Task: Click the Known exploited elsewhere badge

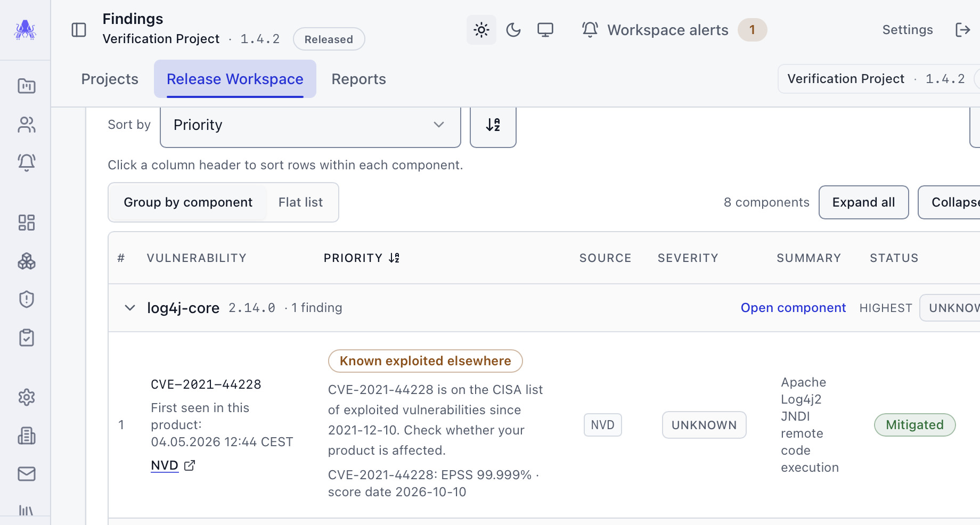Action: tap(426, 361)
